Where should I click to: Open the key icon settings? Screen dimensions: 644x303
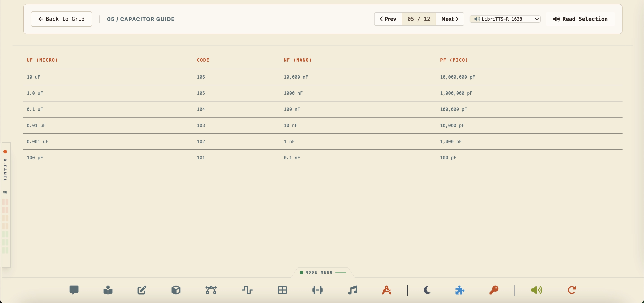tap(494, 290)
